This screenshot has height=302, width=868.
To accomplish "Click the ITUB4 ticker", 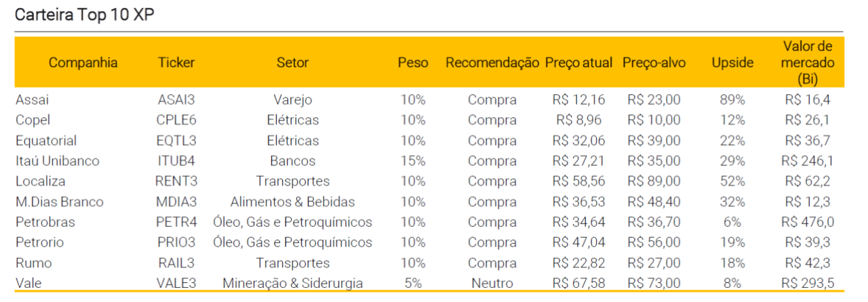I will [176, 161].
